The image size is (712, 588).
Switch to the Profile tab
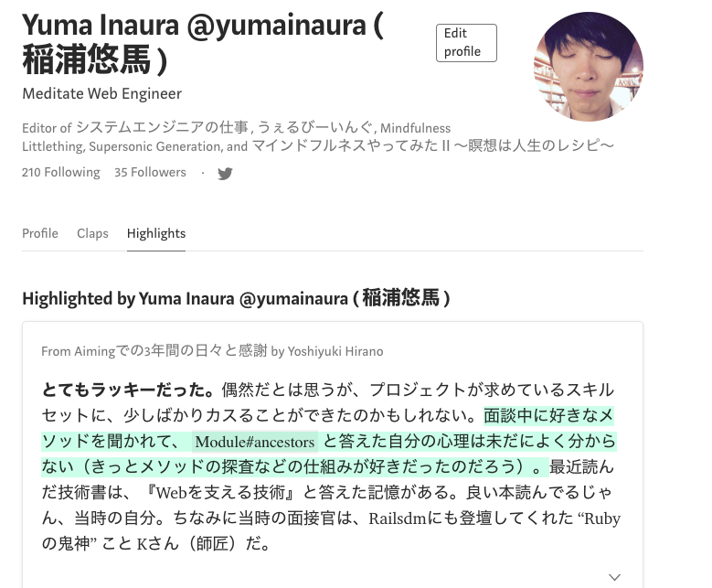[x=40, y=233]
